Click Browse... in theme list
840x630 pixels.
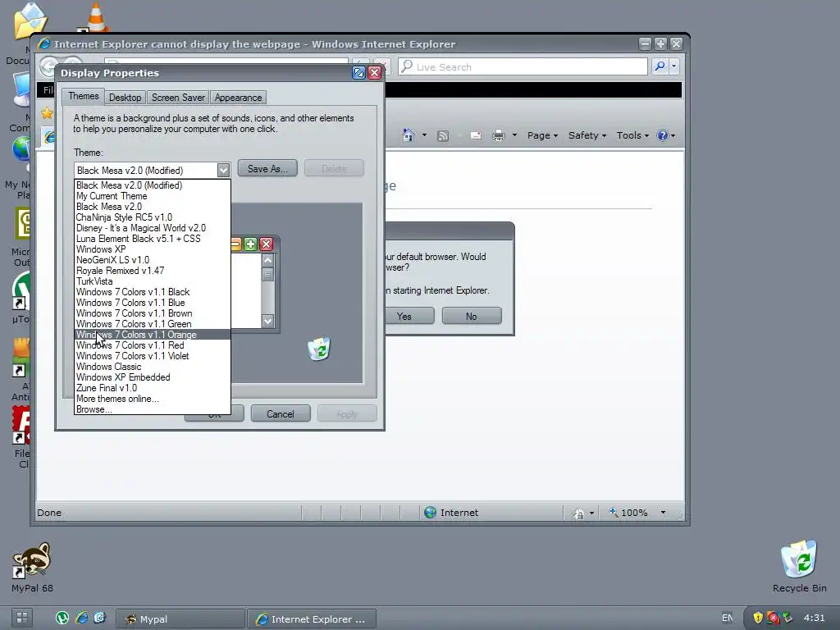pyautogui.click(x=152, y=409)
